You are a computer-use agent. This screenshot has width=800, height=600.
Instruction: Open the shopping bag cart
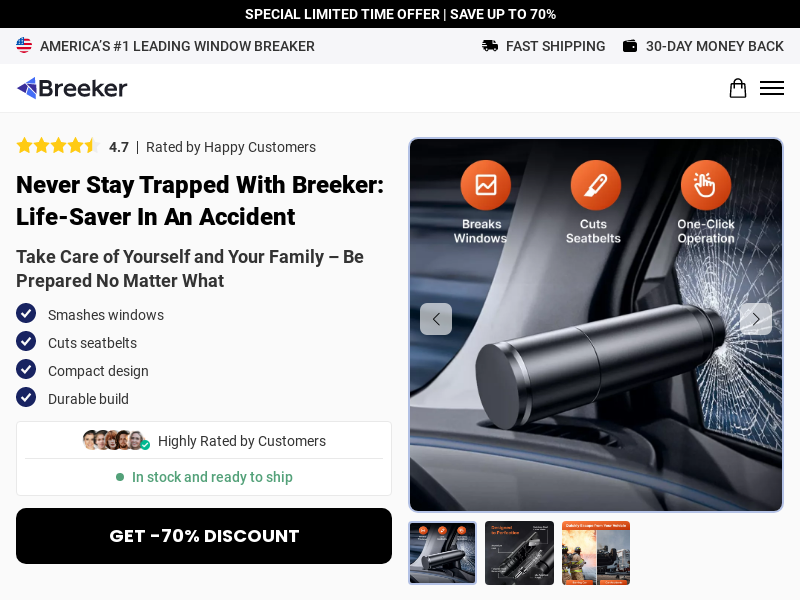click(x=738, y=88)
